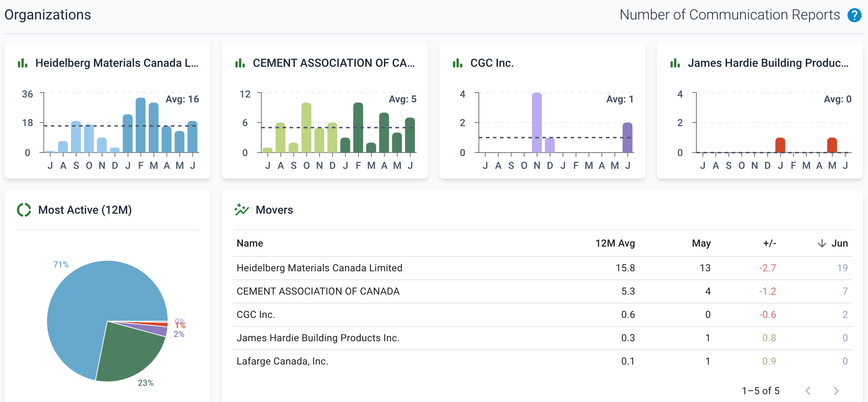Viewport: 868px width, 402px height.
Task: Open the CGC Inc. card title
Action: pyautogui.click(x=492, y=63)
